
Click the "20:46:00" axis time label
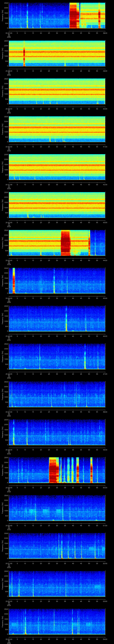pos(9,374)
